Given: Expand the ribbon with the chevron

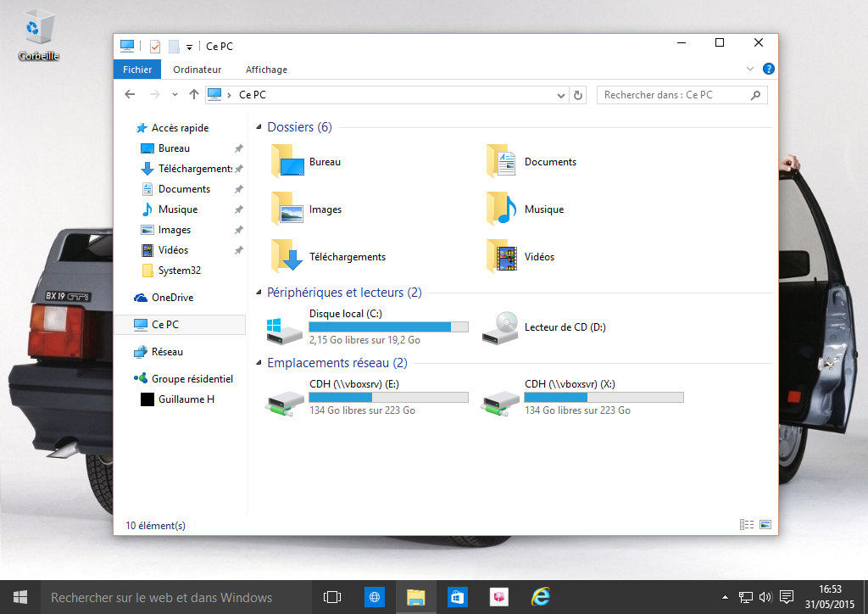Looking at the screenshot, I should [749, 70].
